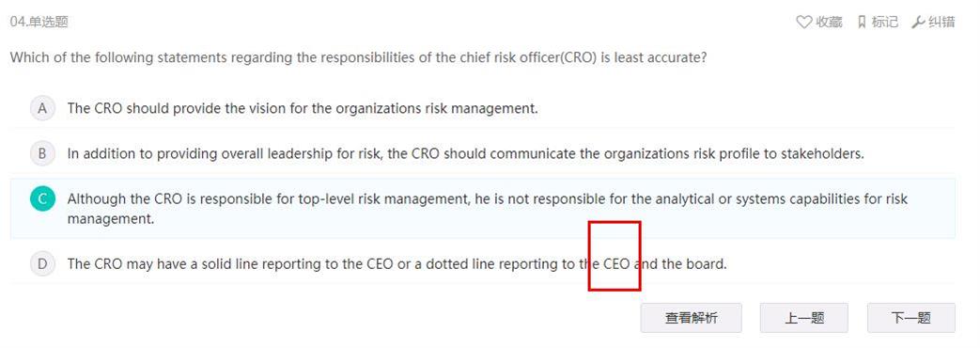Go to previous question with 上一题
980x348 pixels.
pyautogui.click(x=803, y=318)
